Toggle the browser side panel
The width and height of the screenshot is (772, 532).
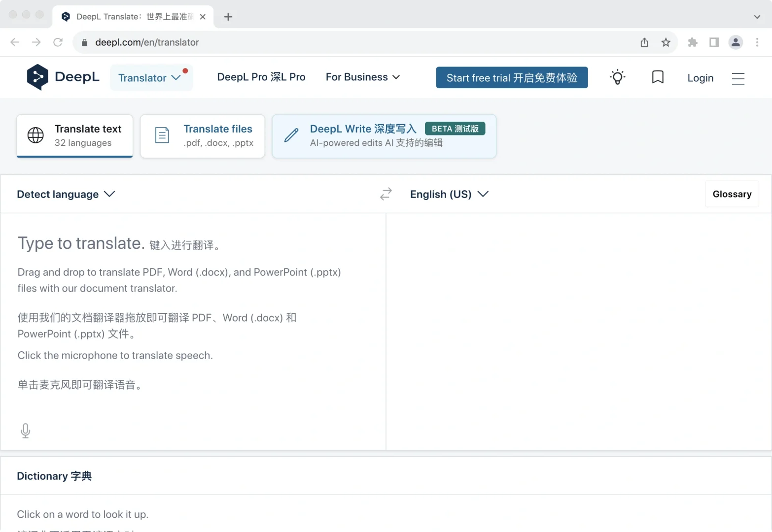tap(714, 42)
